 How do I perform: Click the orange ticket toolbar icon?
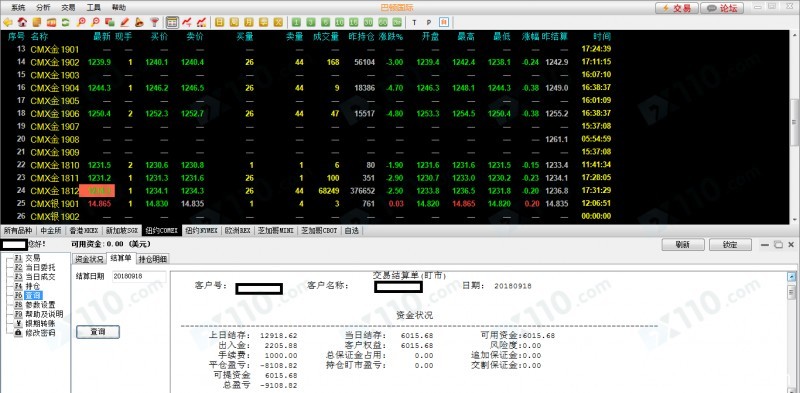[51, 22]
